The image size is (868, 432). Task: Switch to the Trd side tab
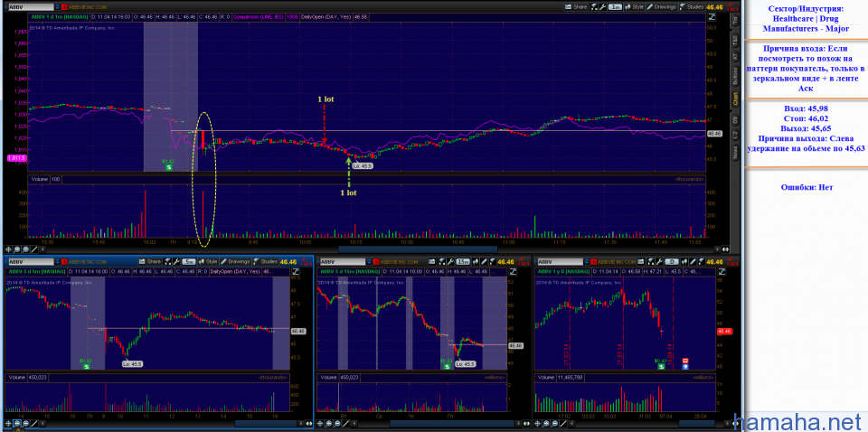[734, 21]
